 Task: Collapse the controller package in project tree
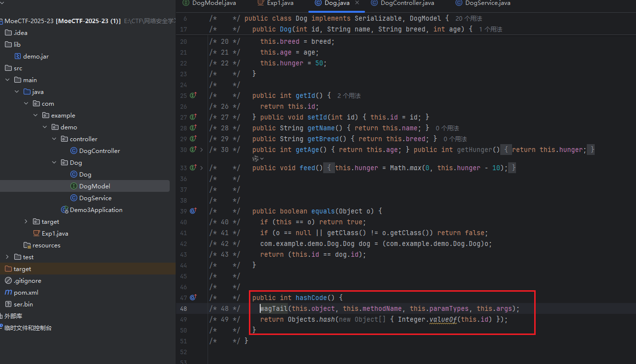pyautogui.click(x=55, y=139)
